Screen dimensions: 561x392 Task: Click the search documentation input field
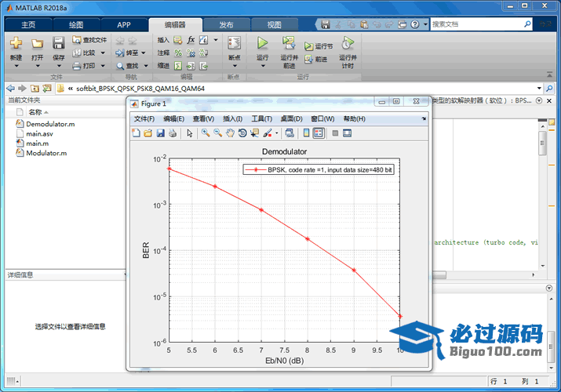click(x=477, y=24)
